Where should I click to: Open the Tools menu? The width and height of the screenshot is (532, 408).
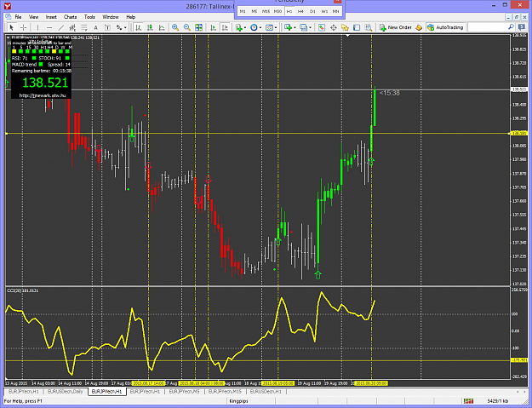click(x=89, y=17)
